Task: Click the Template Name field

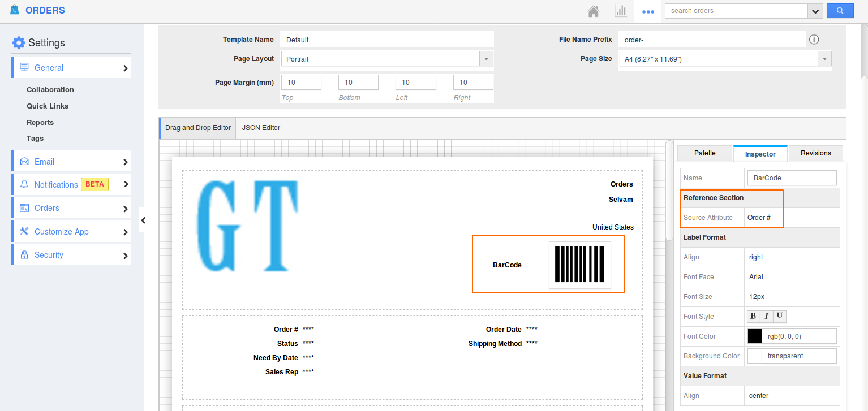Action: coord(386,40)
